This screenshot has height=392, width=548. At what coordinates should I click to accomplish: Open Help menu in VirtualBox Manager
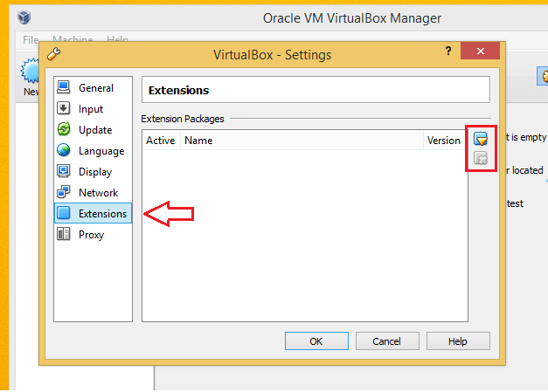click(x=117, y=39)
